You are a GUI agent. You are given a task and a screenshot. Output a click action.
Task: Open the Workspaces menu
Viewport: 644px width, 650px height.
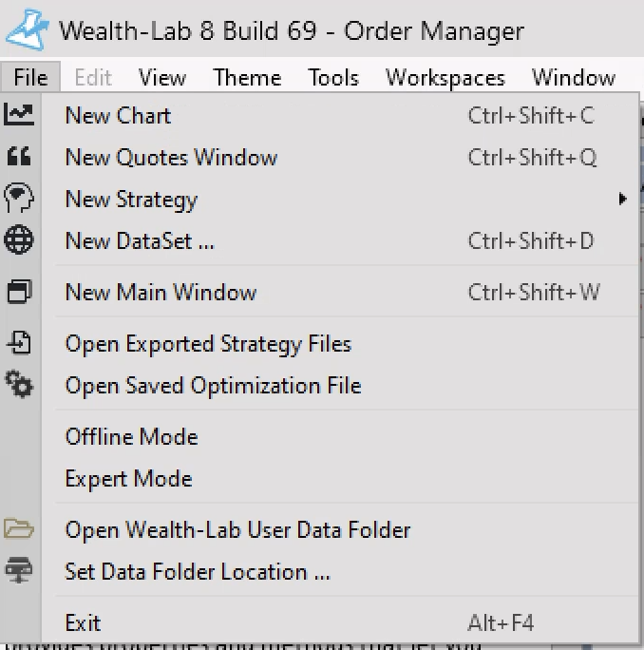coord(445,78)
